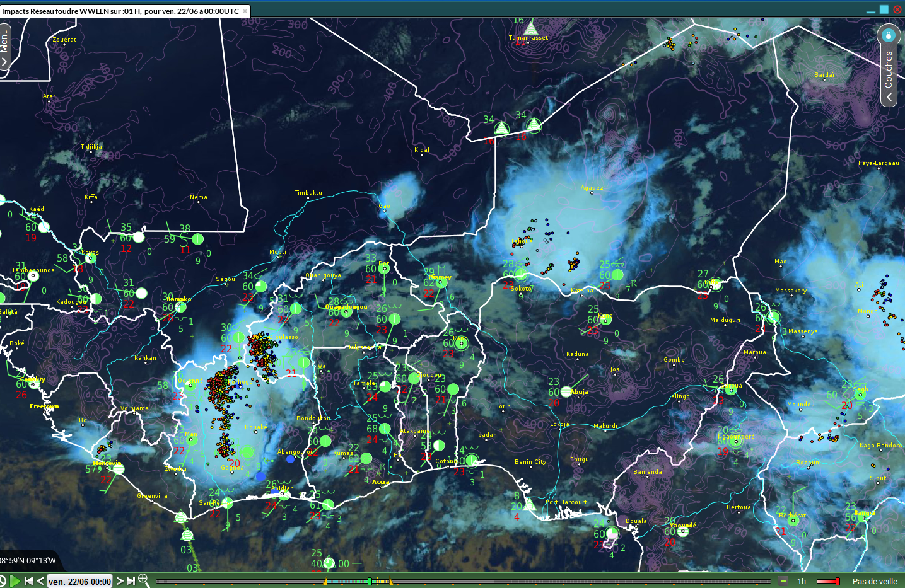Viewport: 905px width, 588px height.
Task: Click the Kidal city label
Action: coord(421,150)
